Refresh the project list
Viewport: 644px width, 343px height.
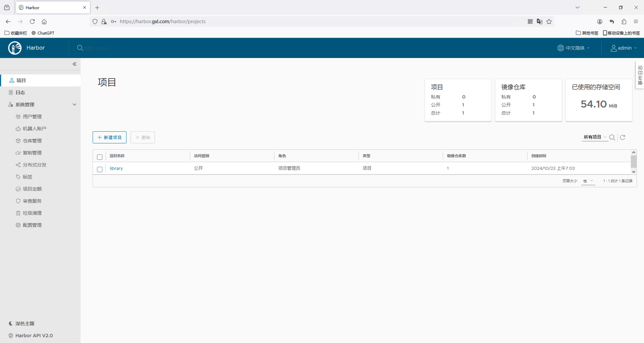[x=623, y=137]
